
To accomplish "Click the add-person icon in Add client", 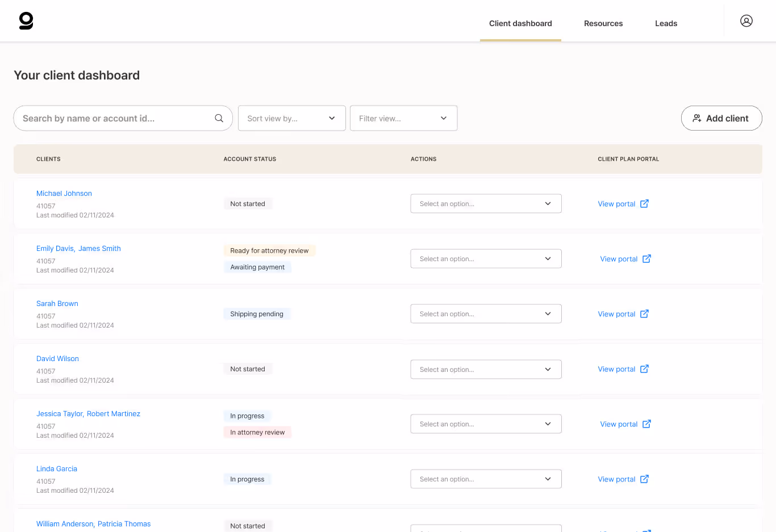I will pyautogui.click(x=697, y=118).
